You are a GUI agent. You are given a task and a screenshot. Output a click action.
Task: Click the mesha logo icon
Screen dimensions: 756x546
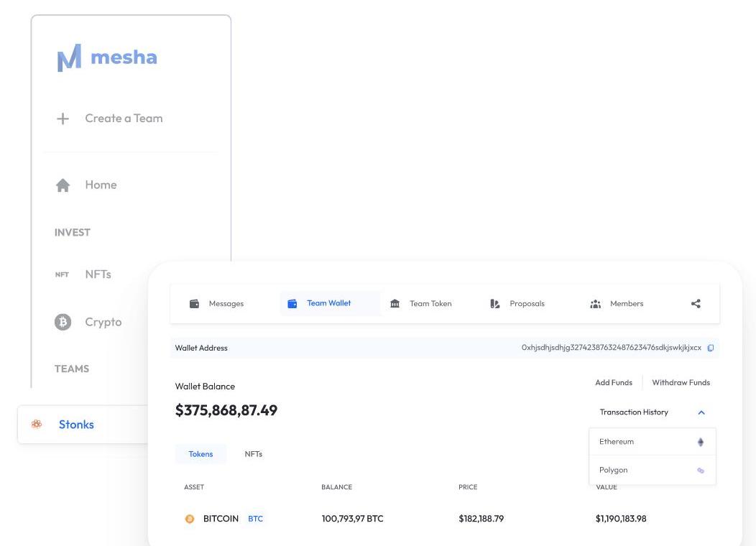tap(69, 58)
